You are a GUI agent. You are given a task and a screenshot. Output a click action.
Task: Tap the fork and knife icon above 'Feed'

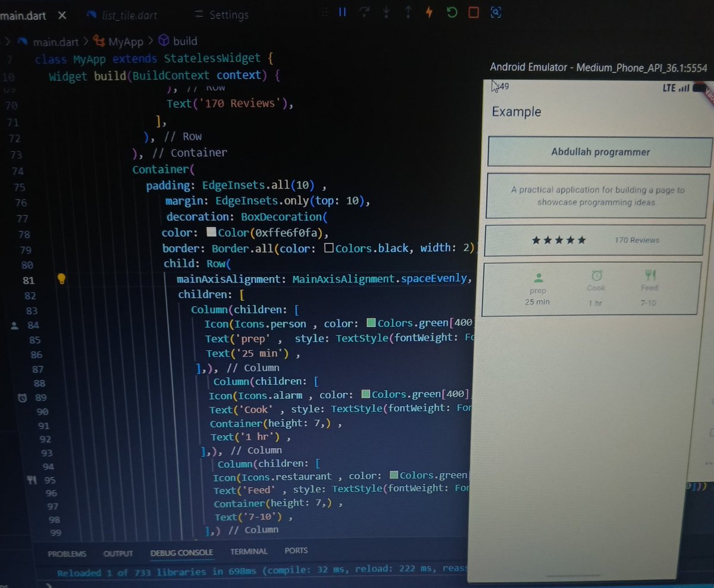pos(650,275)
